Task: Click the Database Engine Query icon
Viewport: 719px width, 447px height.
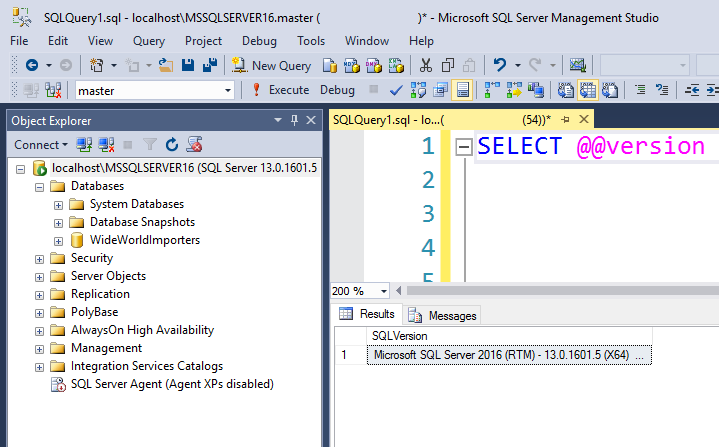Action: (x=330, y=66)
